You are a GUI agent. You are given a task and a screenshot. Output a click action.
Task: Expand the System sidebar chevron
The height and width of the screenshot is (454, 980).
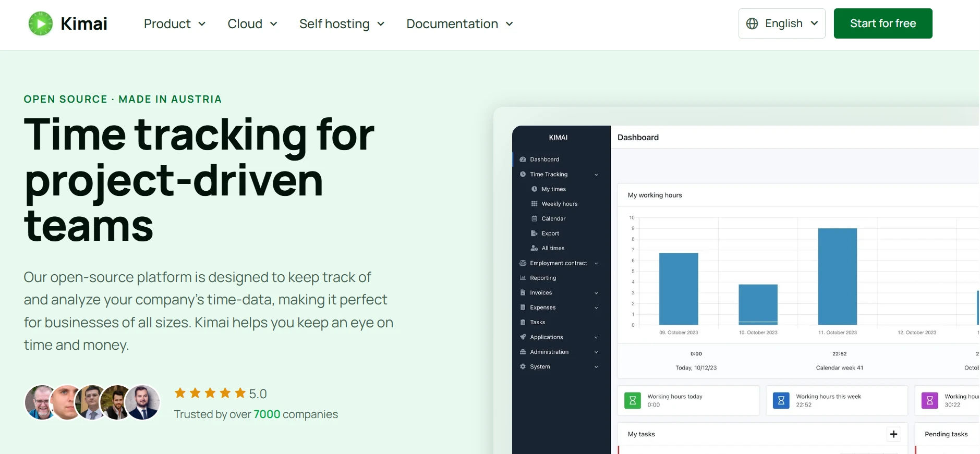point(596,367)
